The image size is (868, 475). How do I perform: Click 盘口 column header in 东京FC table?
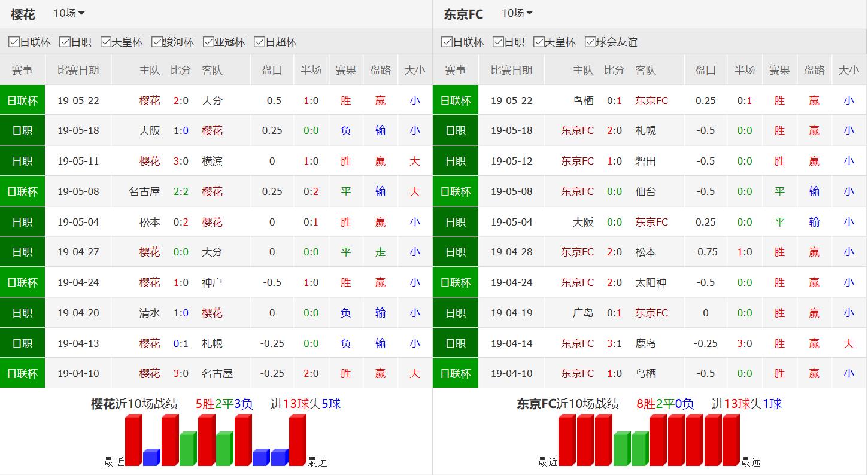point(705,70)
